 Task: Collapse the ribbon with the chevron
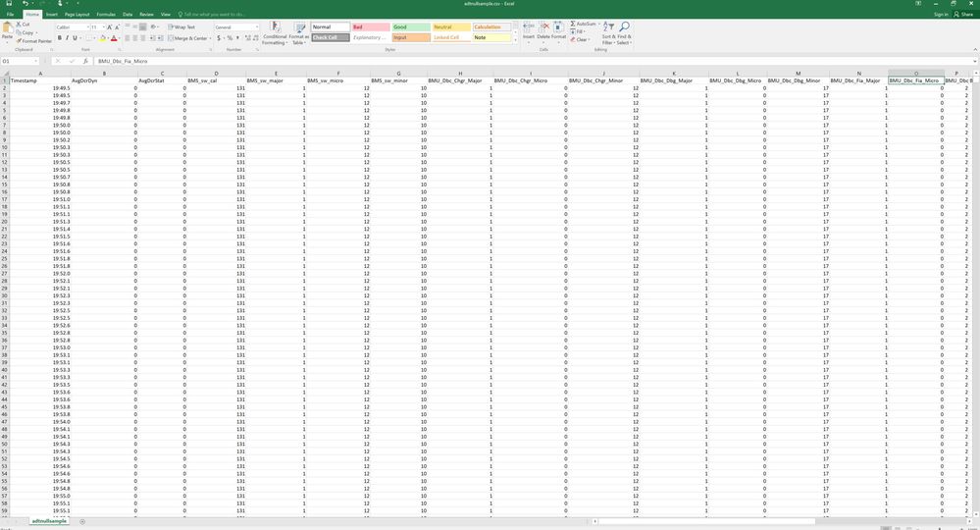click(975, 50)
